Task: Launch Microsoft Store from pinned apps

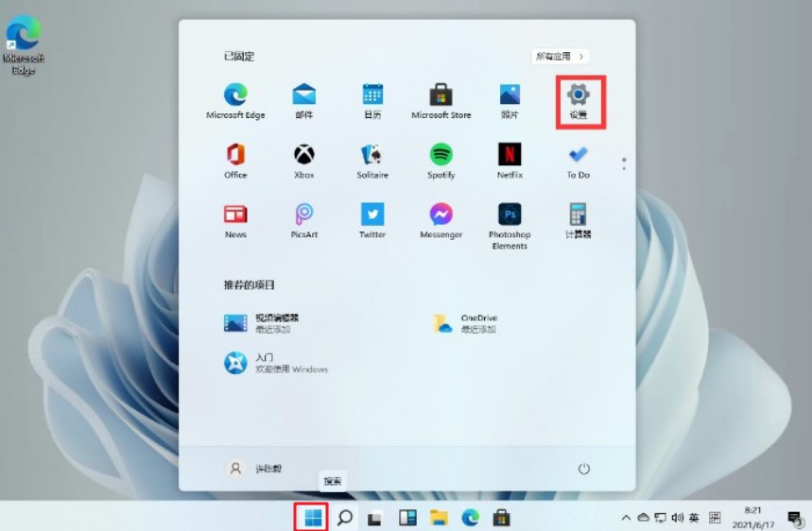Action: point(441,101)
